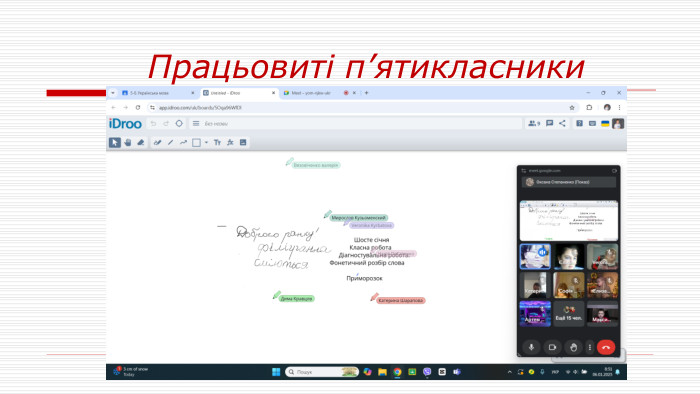Click the Софія participant tile
The height and width of the screenshot is (394, 700).
pyautogui.click(x=569, y=285)
